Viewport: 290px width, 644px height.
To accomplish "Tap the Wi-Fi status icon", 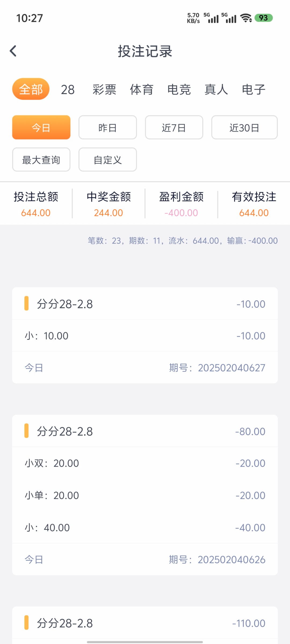I will pos(246,18).
